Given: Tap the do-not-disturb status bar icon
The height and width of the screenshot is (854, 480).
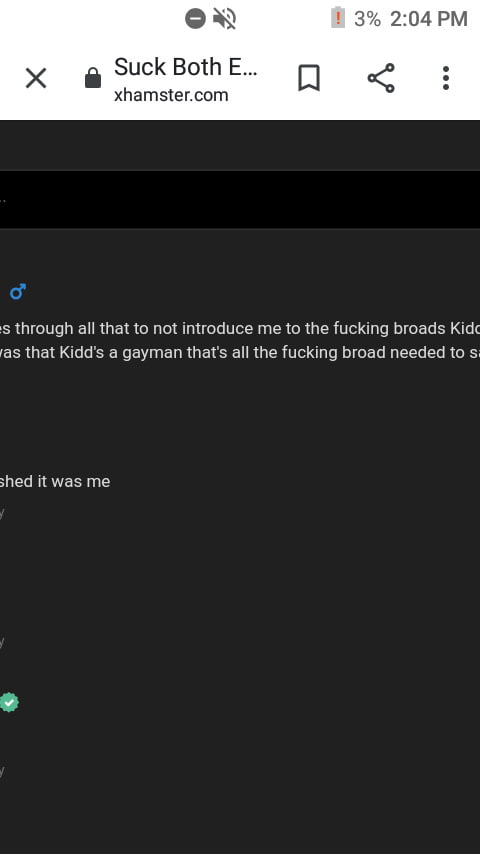Looking at the screenshot, I should coord(195,19).
